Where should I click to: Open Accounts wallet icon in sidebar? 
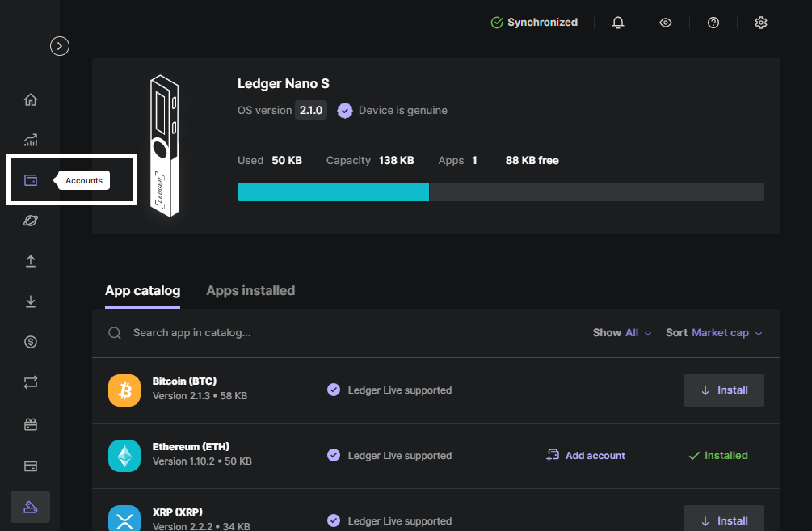pyautogui.click(x=31, y=180)
